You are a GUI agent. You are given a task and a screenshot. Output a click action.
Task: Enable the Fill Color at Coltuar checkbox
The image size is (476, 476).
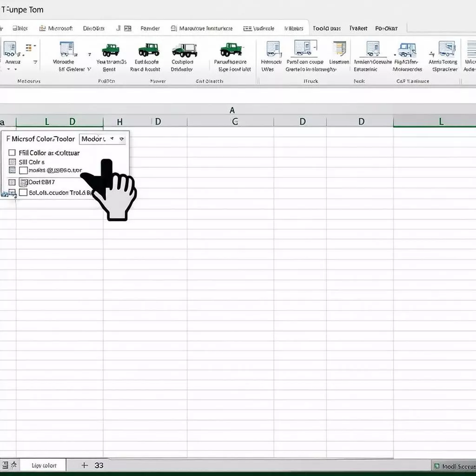coord(12,152)
